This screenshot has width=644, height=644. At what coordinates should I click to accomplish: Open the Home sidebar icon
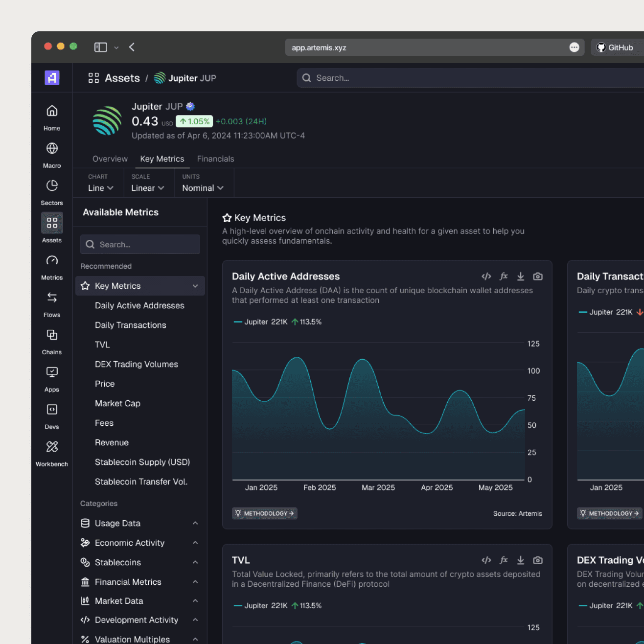[x=52, y=111]
